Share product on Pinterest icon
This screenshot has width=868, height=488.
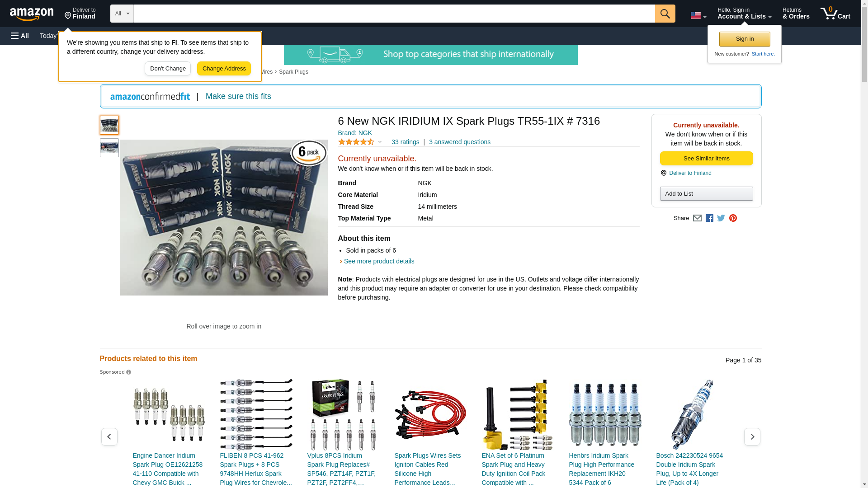click(733, 218)
